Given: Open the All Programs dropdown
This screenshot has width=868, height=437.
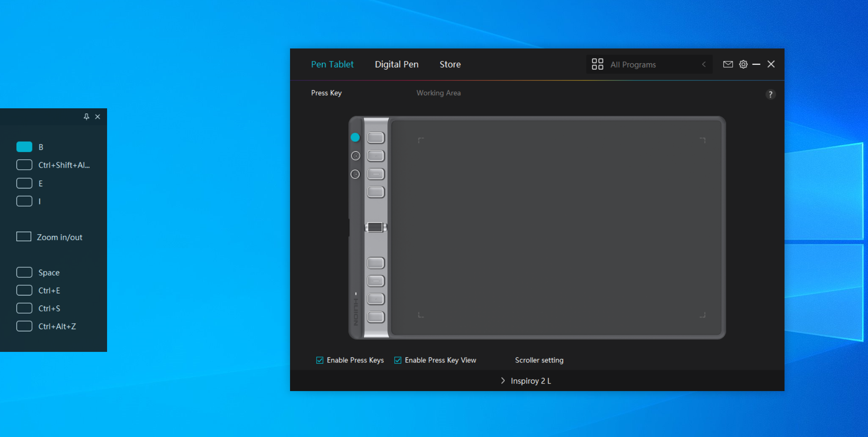Looking at the screenshot, I should pyautogui.click(x=632, y=64).
